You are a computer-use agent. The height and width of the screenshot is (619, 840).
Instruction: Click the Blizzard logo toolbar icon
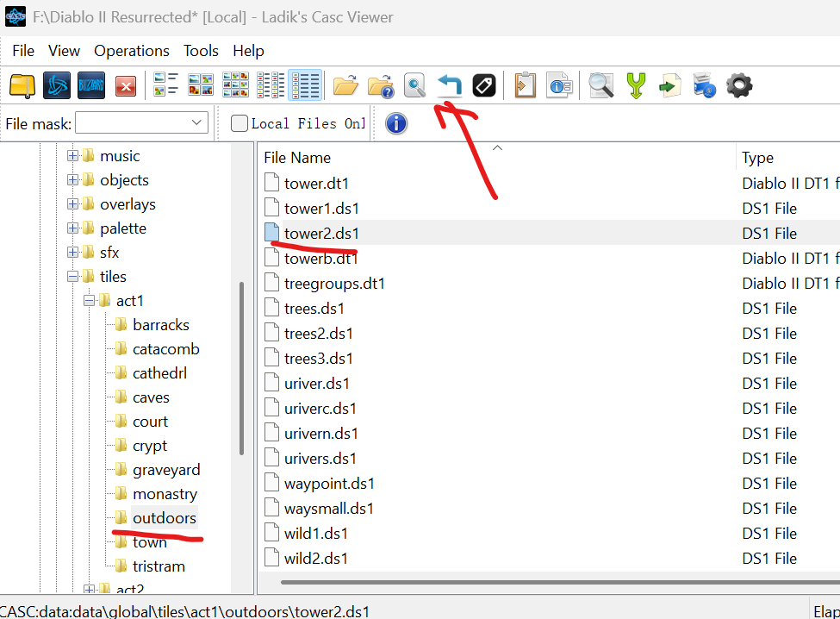pyautogui.click(x=91, y=85)
